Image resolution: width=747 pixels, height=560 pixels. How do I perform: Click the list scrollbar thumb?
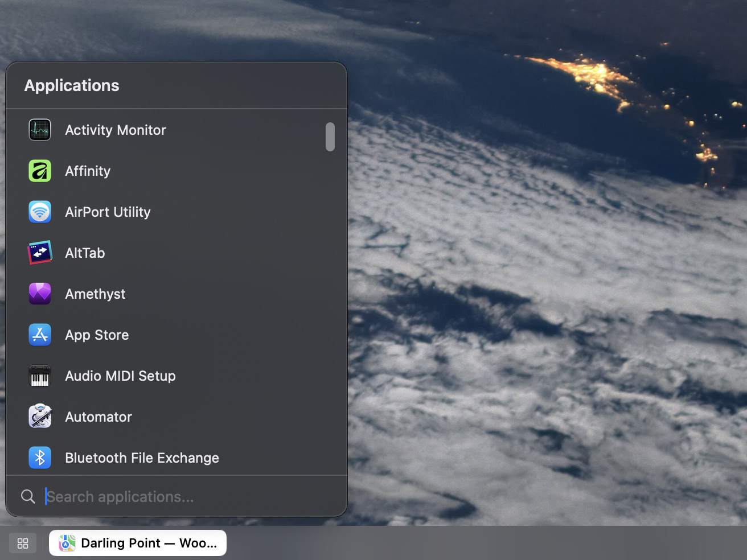[330, 137]
